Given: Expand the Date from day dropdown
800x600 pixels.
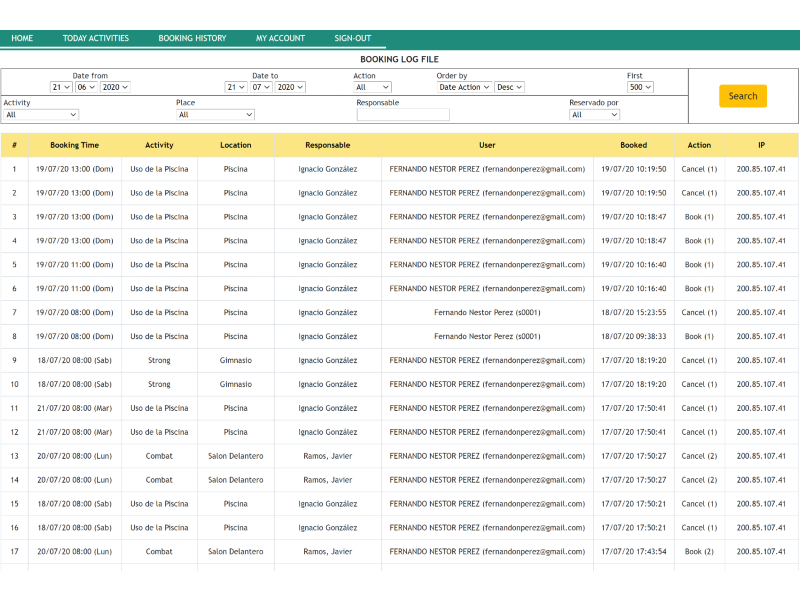Looking at the screenshot, I should point(61,88).
